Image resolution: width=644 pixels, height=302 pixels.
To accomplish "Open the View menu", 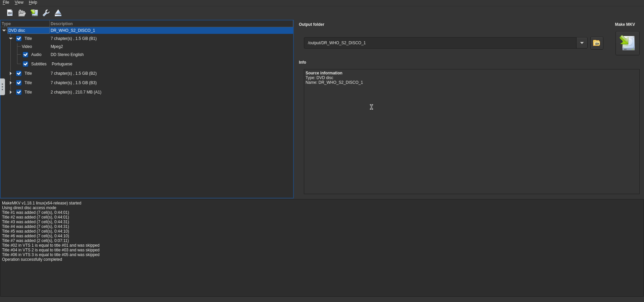I will pos(19,2).
